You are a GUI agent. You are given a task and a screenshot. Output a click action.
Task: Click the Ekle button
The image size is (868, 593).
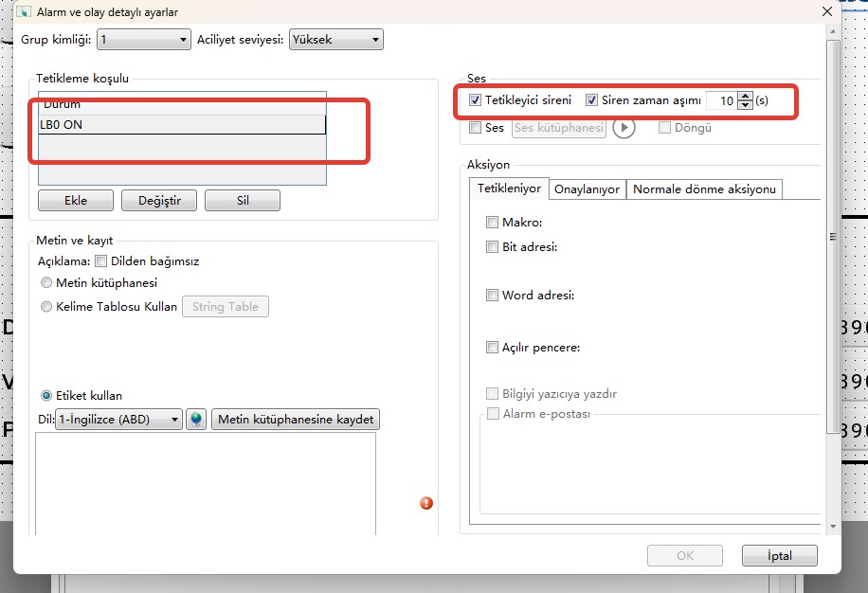[x=76, y=201]
